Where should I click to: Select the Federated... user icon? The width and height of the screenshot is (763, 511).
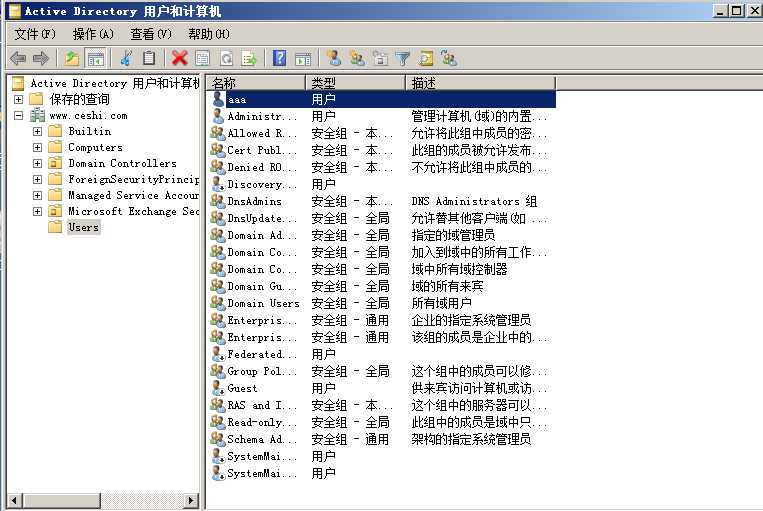218,354
